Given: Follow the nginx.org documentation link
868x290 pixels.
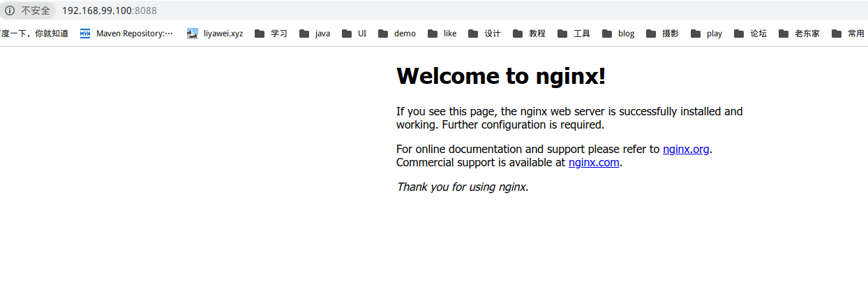Looking at the screenshot, I should (x=686, y=149).
